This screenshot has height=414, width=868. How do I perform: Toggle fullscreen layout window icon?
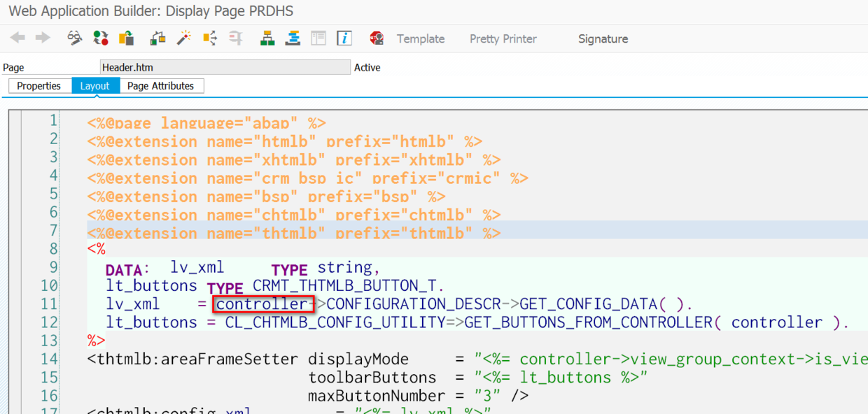pyautogui.click(x=318, y=38)
